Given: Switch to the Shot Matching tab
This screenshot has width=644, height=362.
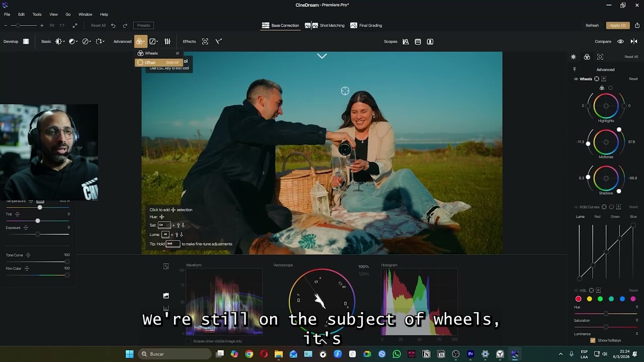Looking at the screenshot, I should point(325,25).
